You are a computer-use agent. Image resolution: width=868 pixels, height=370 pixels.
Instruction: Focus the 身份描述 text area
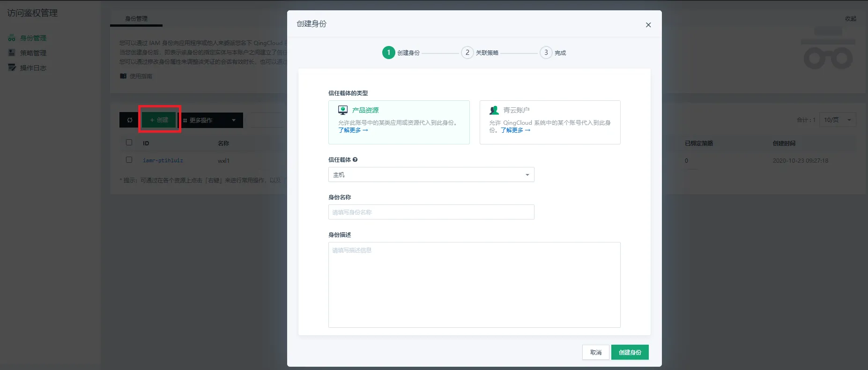(475, 285)
